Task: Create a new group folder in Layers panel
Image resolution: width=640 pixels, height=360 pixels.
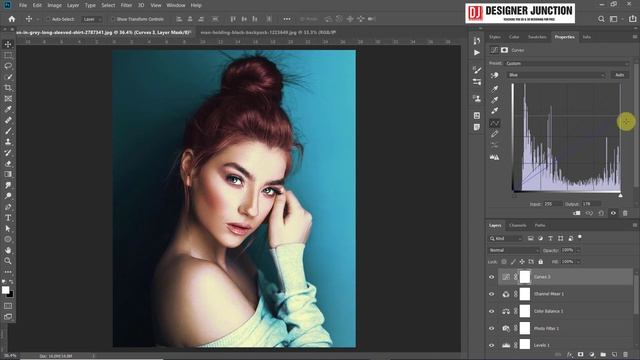Action: point(603,355)
